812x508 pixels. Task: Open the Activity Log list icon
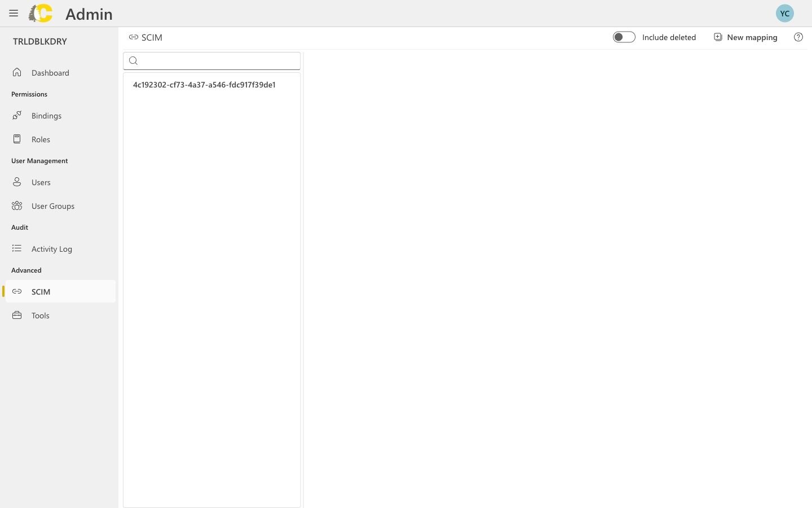pyautogui.click(x=17, y=248)
